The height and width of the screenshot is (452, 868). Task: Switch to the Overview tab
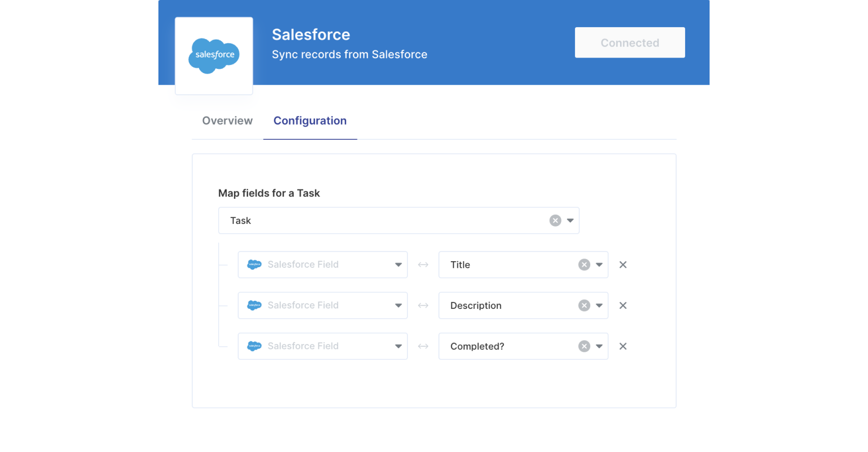point(227,121)
